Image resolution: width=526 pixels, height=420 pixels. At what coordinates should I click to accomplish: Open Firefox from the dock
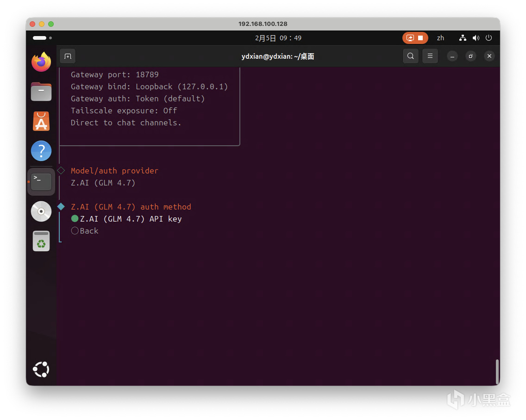click(x=41, y=62)
